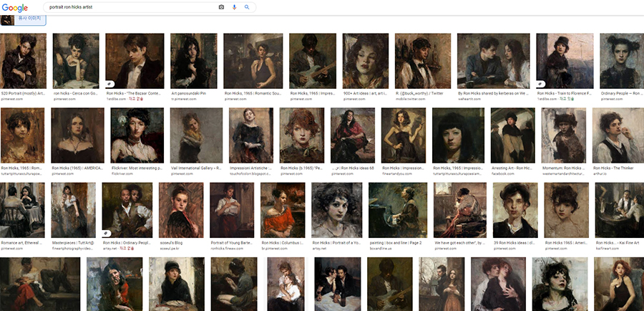Open search by image camera icon
Viewport: 644px width, 311px height.
pyautogui.click(x=221, y=7)
